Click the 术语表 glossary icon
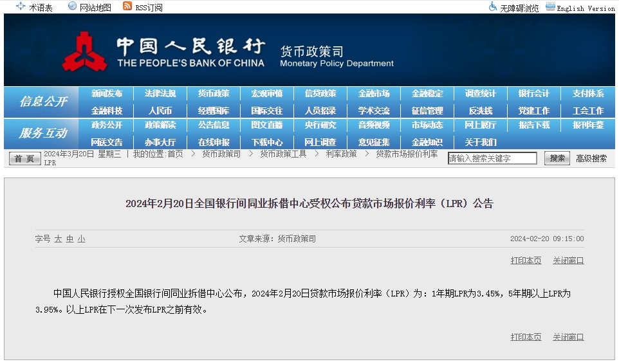This screenshot has height=364, width=619. click(x=21, y=6)
